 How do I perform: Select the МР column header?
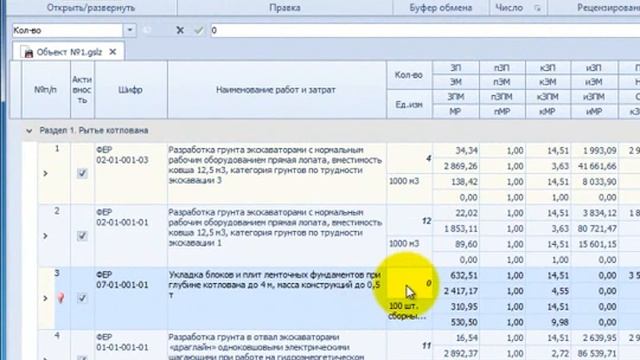pyautogui.click(x=456, y=111)
